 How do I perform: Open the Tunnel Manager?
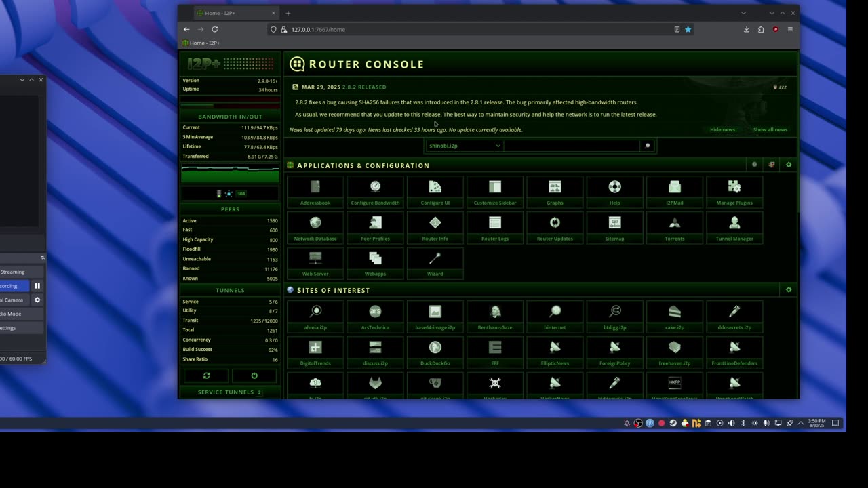tap(734, 228)
